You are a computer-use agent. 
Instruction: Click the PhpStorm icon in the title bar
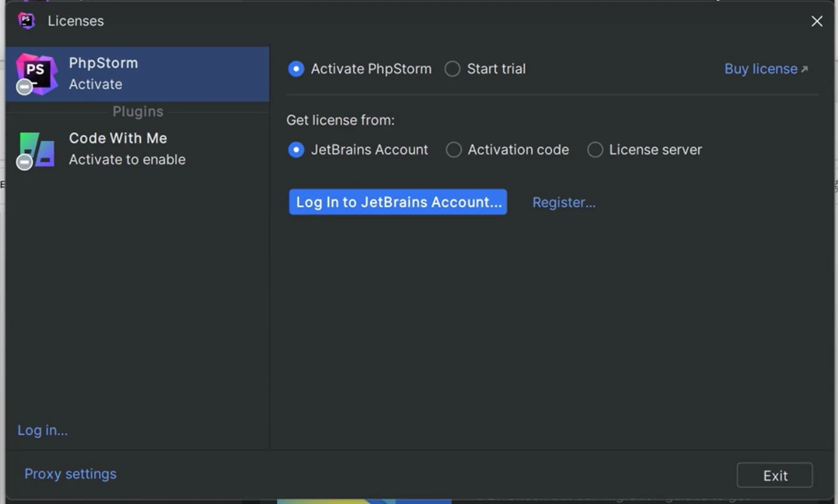(x=26, y=21)
